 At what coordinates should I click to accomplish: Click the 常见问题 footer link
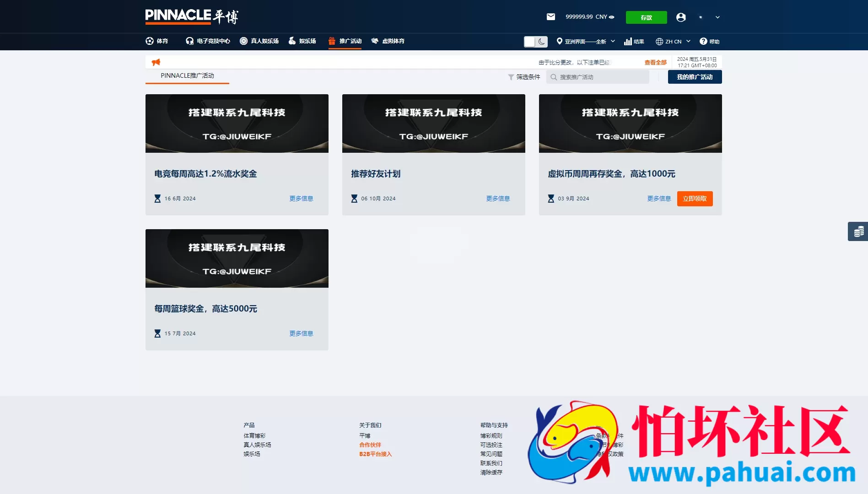click(x=491, y=454)
